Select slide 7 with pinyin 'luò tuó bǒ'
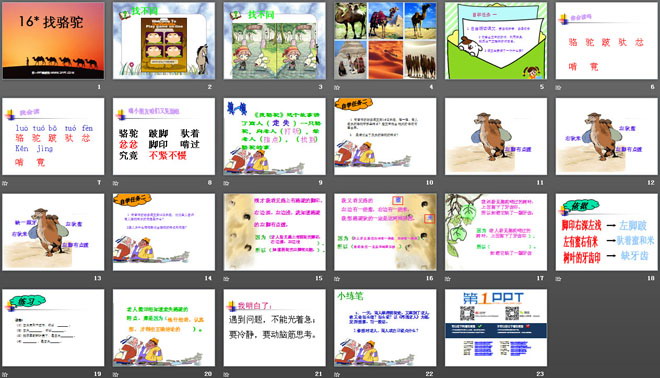The height and width of the screenshot is (378, 660). point(53,136)
